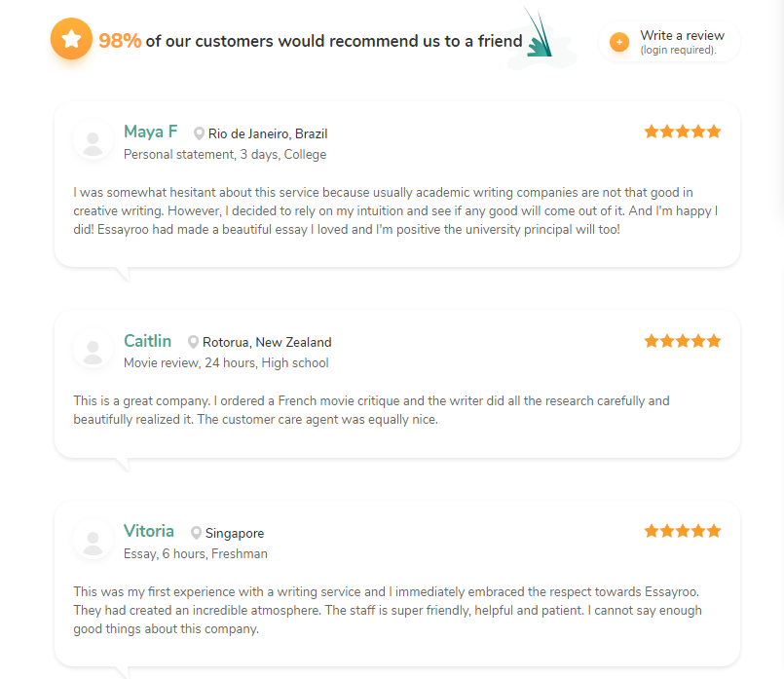This screenshot has height=679, width=784.
Task: Click the five-star rating on Vitoria's review
Action: [683, 531]
